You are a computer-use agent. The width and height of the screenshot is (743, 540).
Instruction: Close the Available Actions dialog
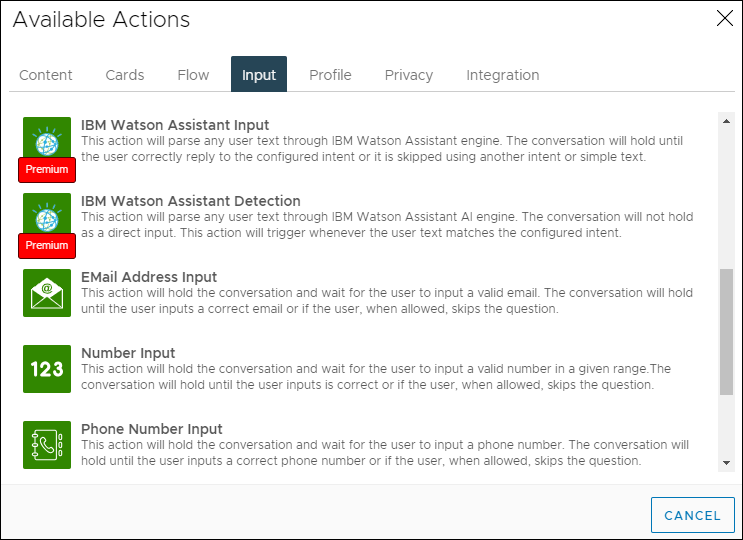coord(725,18)
